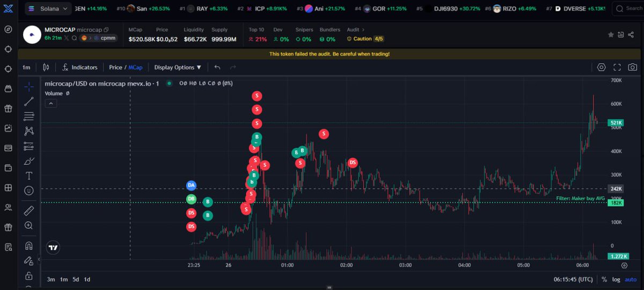The image size is (644, 290).
Task: Select the pattern drawing tool
Action: (x=29, y=130)
